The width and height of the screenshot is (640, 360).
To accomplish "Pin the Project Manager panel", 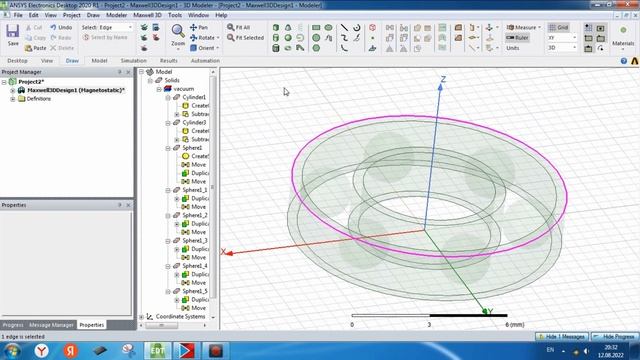I will (120, 72).
